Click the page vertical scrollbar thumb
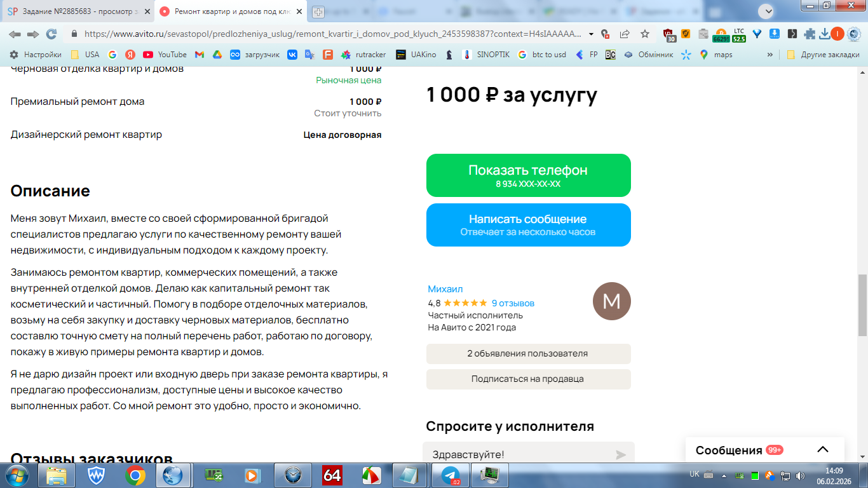The height and width of the screenshot is (488, 868). (x=862, y=306)
